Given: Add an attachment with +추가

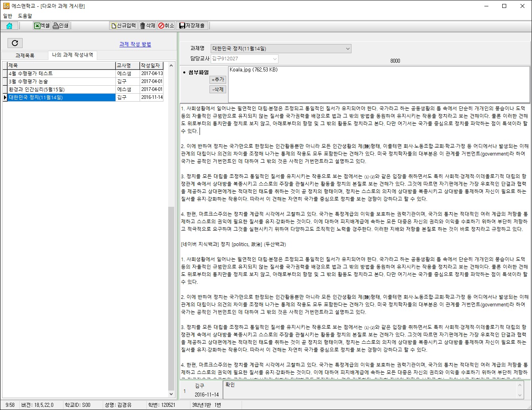Looking at the screenshot, I should click(x=218, y=80).
